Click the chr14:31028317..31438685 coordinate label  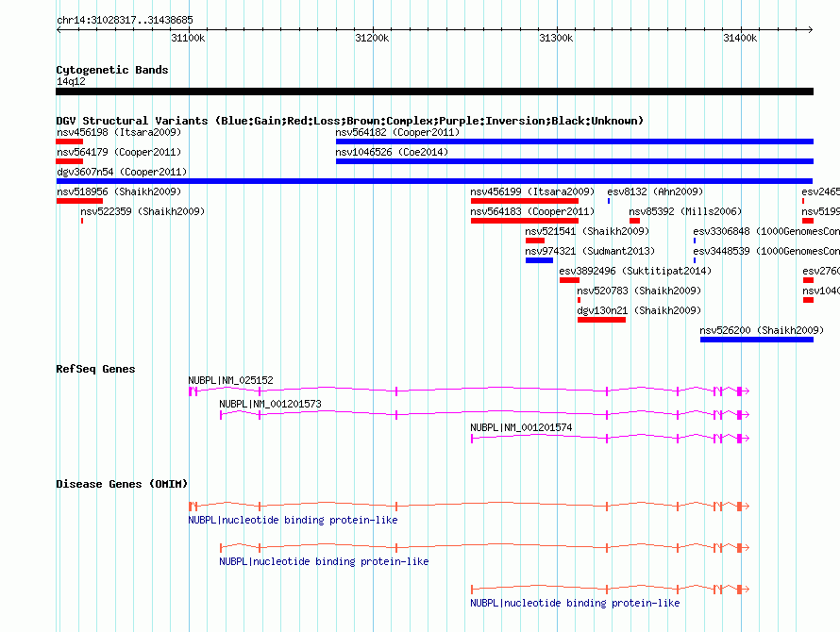(x=125, y=21)
